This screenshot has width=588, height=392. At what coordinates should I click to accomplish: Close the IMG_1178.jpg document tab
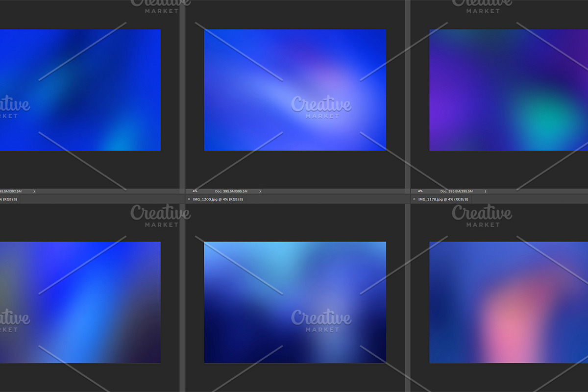[414, 199]
